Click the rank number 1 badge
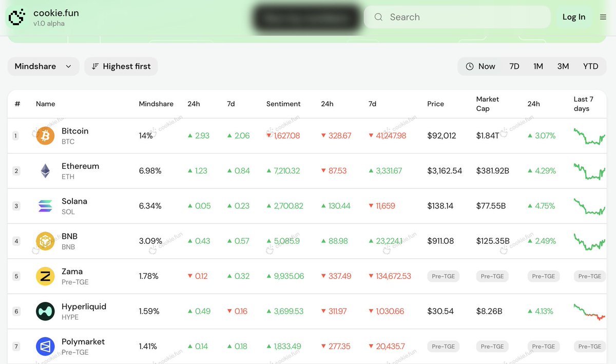The height and width of the screenshot is (364, 616). click(16, 136)
